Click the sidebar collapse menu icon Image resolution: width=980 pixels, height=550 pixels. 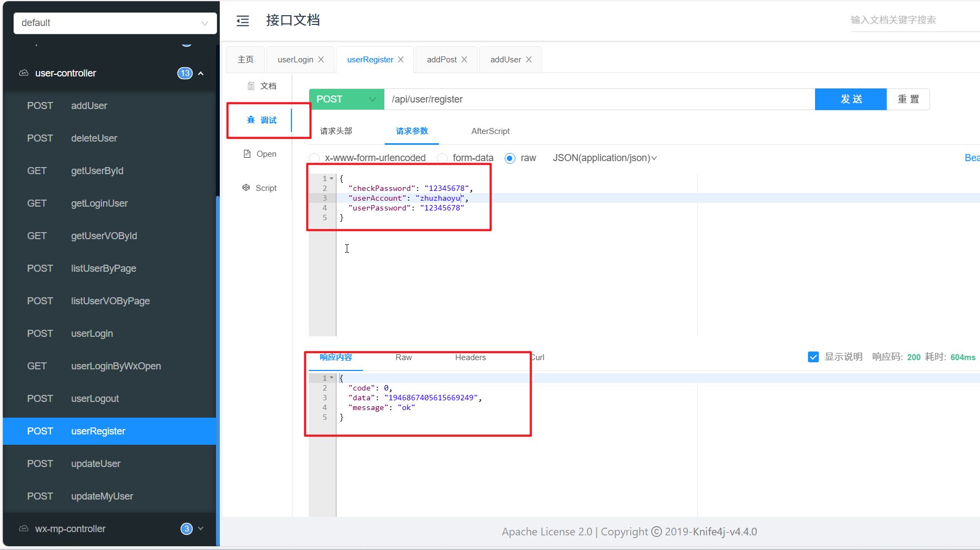tap(243, 21)
